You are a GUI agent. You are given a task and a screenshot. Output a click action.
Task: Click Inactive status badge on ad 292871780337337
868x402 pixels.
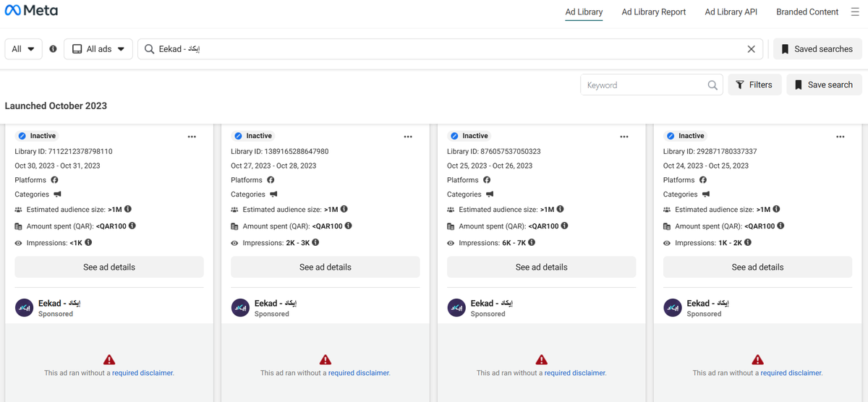tap(686, 136)
